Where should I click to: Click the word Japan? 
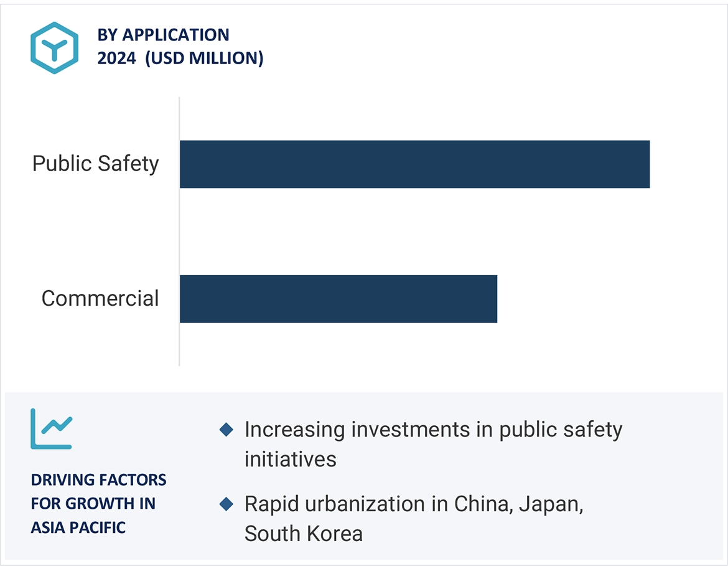click(x=549, y=504)
